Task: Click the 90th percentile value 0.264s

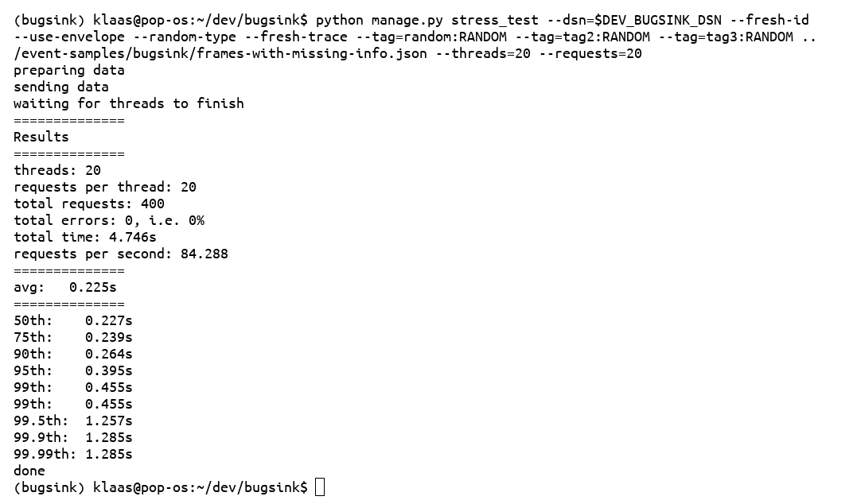Action: point(109,354)
